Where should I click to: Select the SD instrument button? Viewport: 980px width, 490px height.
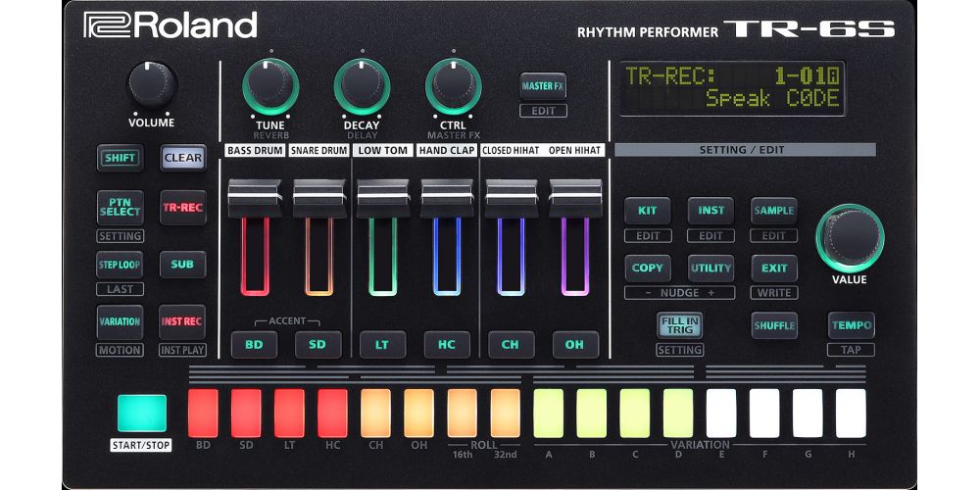pos(318,345)
